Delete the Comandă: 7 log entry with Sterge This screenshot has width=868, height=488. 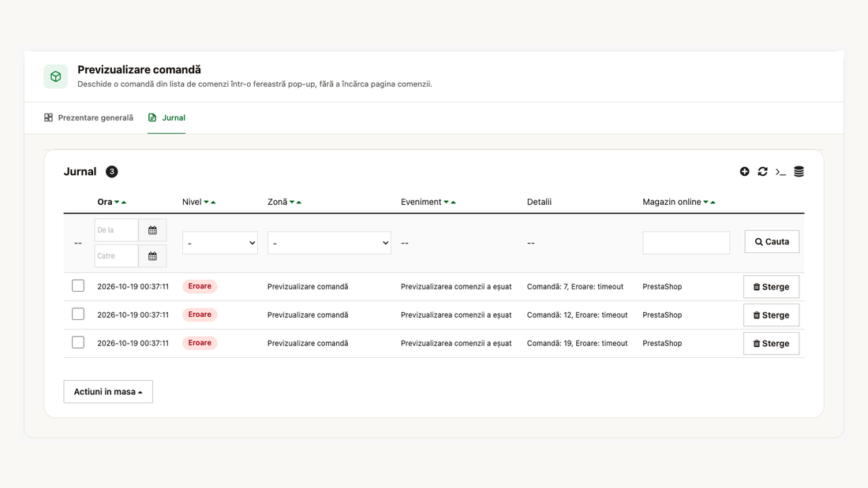click(771, 287)
